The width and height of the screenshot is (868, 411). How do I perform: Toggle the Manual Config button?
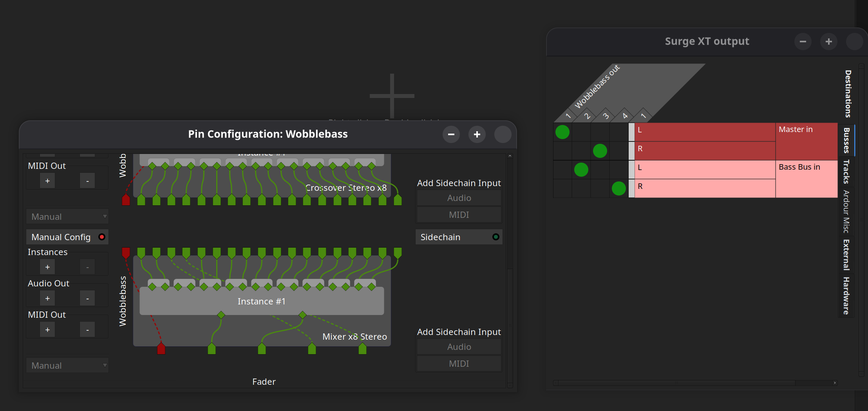67,237
